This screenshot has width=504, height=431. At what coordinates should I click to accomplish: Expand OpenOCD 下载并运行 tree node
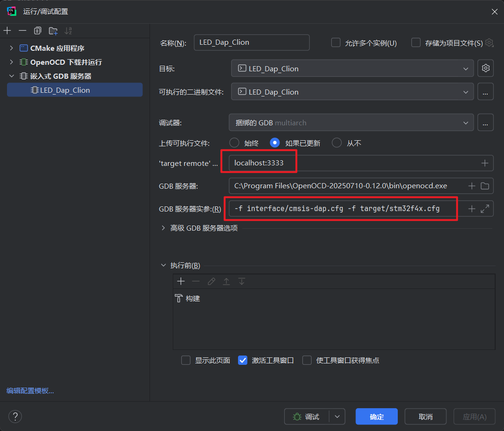click(x=12, y=62)
